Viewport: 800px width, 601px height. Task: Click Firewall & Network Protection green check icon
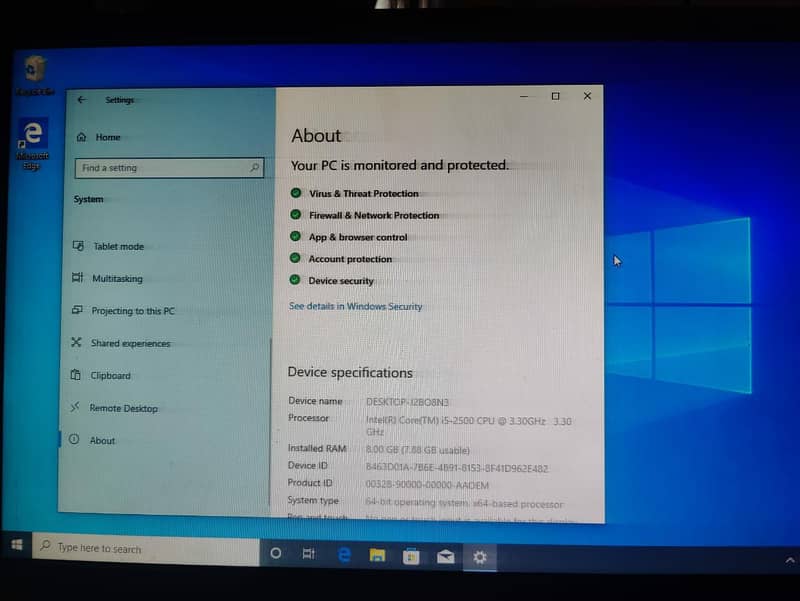295,214
